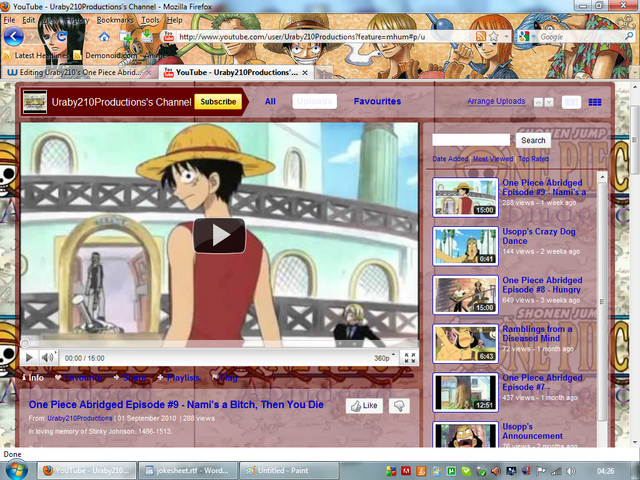This screenshot has height=480, width=640.
Task: Reload the page with the refresh icon
Action: [x=61, y=37]
